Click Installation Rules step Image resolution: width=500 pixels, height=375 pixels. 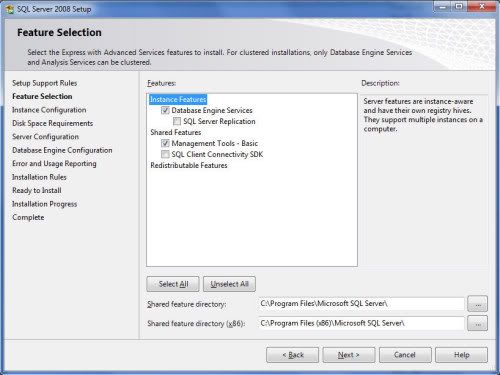point(39,177)
